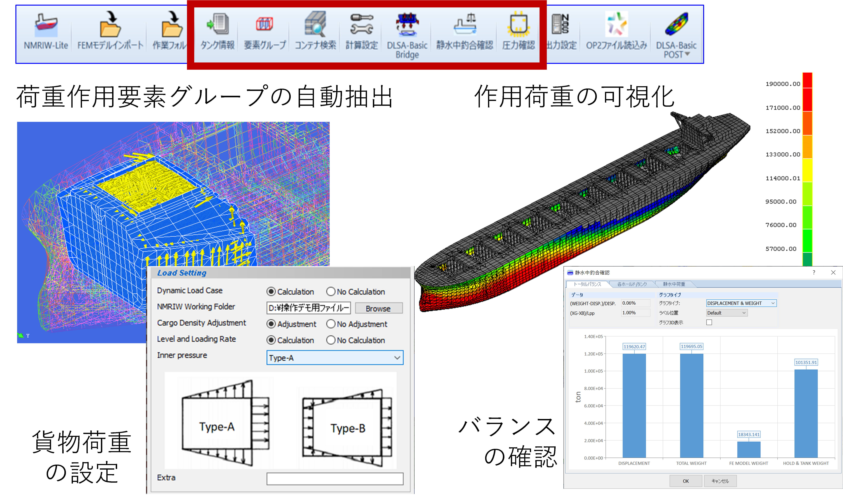The width and height of the screenshot is (843, 504).
Task: Expand the DLSA-Basic POST dropdown arrow
Action: tap(688, 54)
